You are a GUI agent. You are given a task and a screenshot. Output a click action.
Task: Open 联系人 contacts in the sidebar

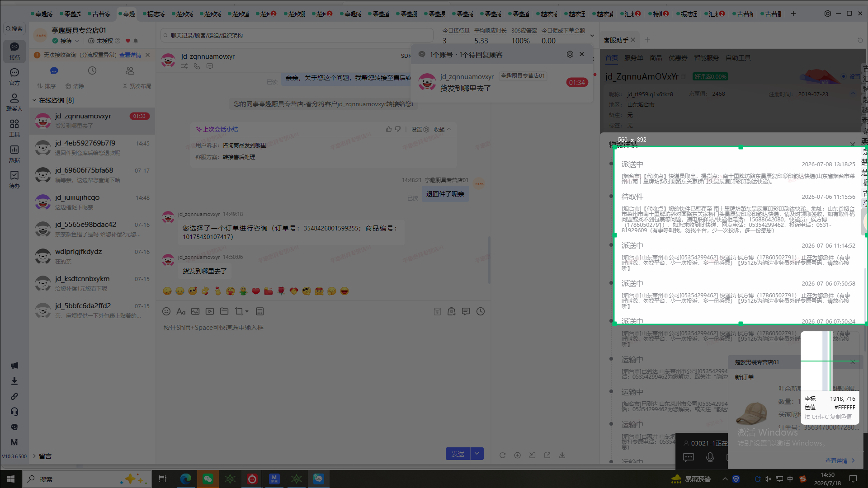[14, 102]
